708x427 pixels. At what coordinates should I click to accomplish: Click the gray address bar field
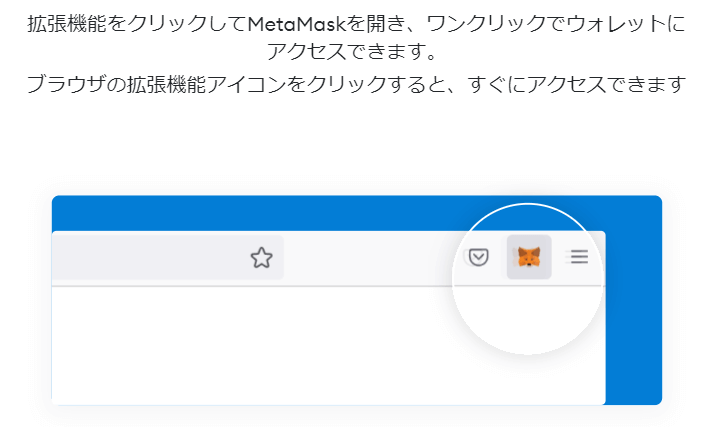(150, 258)
